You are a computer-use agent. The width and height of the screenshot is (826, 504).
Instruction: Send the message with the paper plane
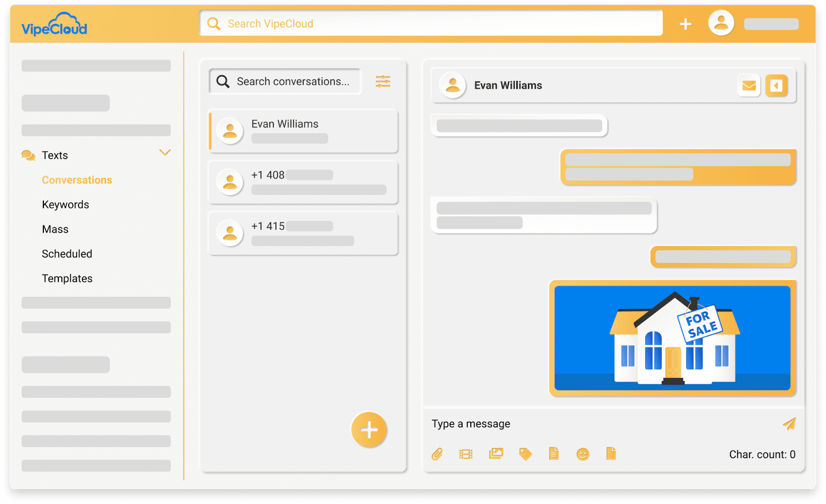point(788,424)
